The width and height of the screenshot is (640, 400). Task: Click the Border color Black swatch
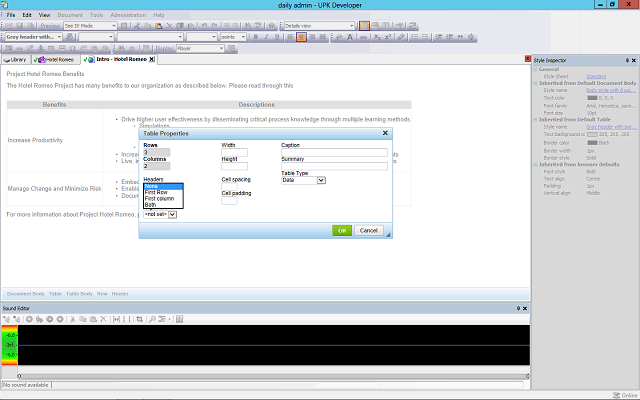592,143
